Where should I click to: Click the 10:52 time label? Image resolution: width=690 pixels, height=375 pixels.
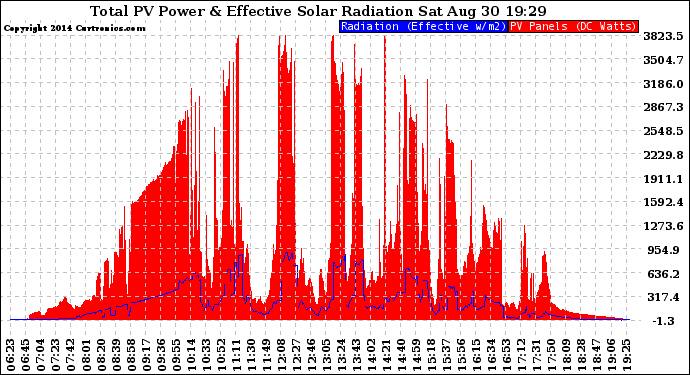point(221,354)
